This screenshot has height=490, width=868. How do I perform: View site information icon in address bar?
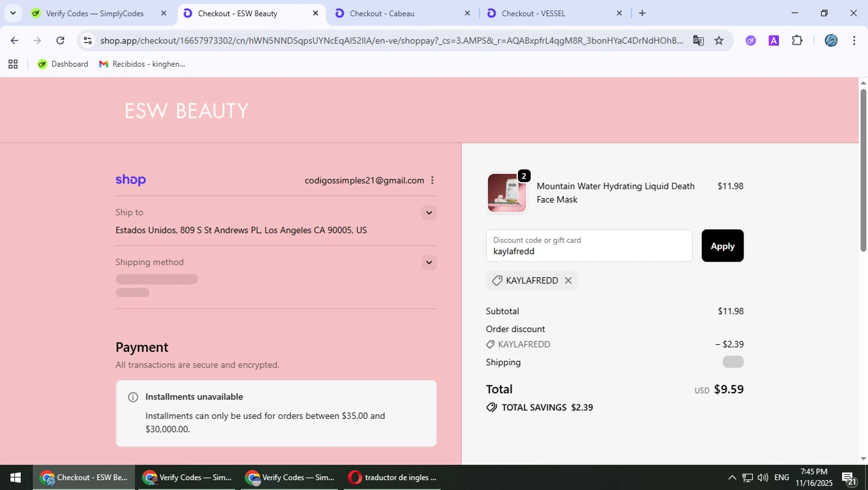coord(87,40)
